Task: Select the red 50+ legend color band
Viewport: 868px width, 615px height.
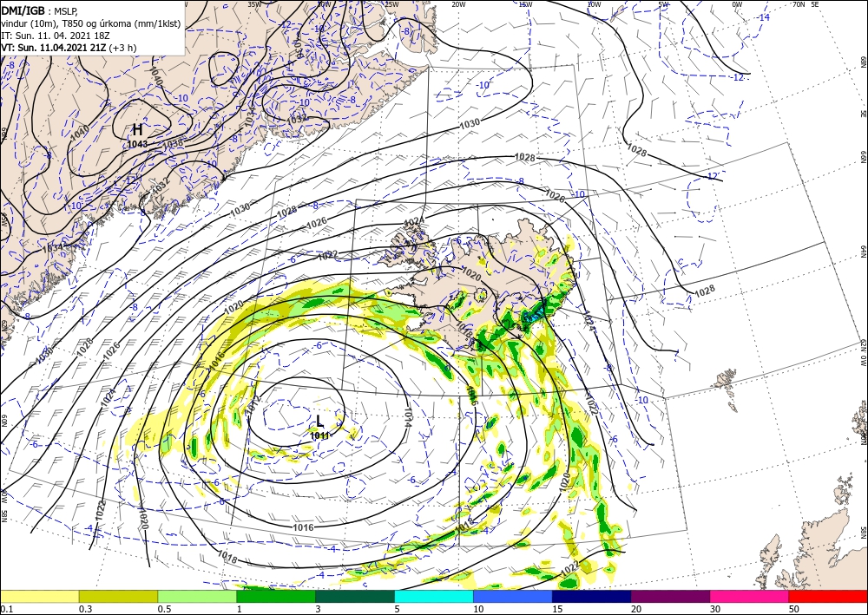Action: coord(828,596)
